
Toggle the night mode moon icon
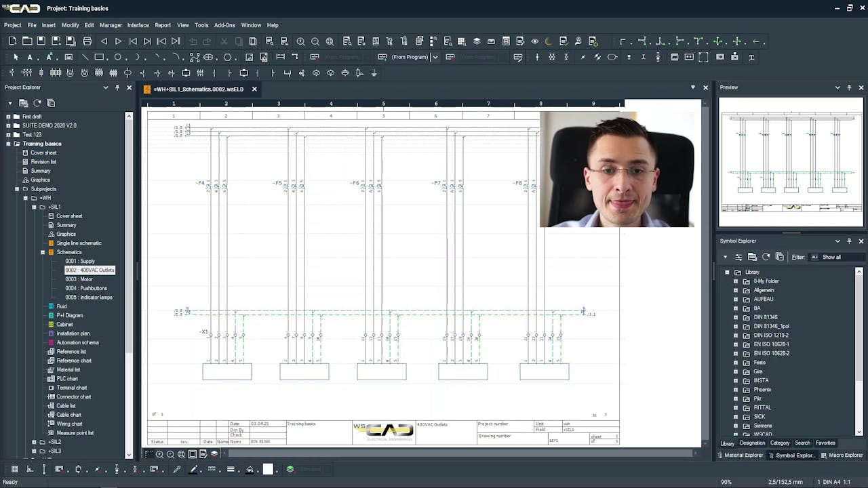tap(549, 41)
